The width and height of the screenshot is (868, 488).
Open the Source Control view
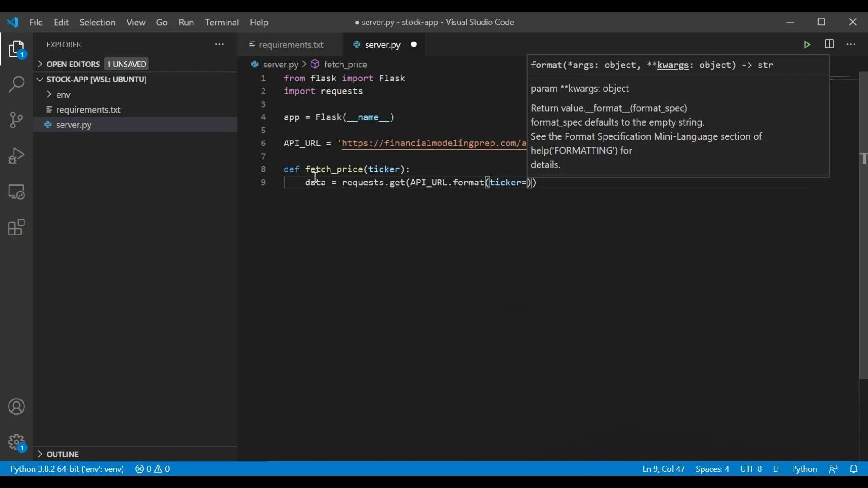(x=16, y=120)
